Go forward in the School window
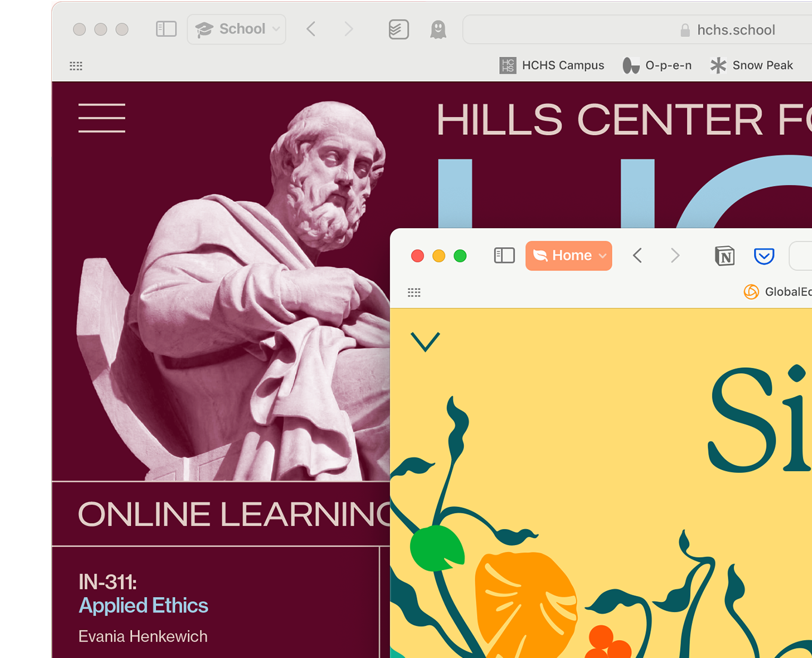This screenshot has height=658, width=812. coord(349,29)
